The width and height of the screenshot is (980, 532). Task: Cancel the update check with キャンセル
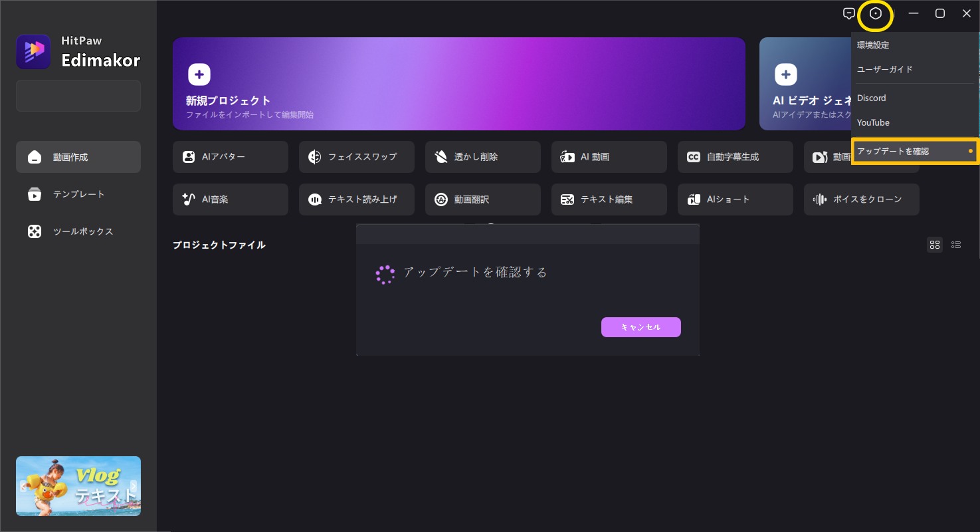[x=640, y=327]
